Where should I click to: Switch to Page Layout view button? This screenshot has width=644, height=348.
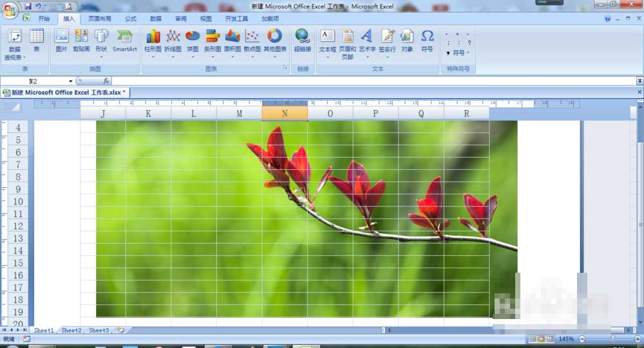542,339
